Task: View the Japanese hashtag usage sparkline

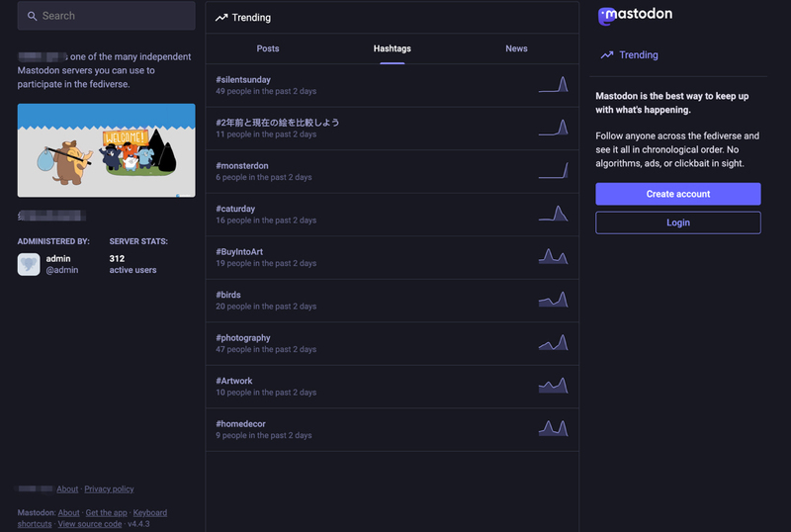Action: [x=554, y=128]
